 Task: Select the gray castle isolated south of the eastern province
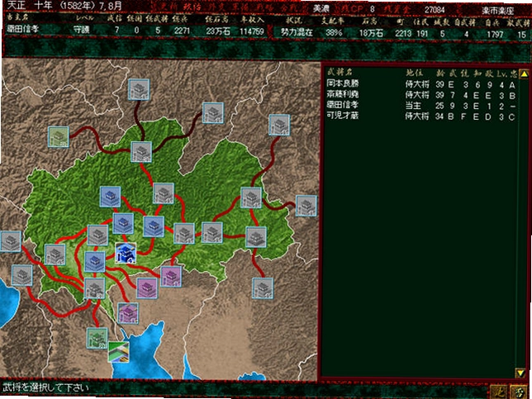click(263, 288)
